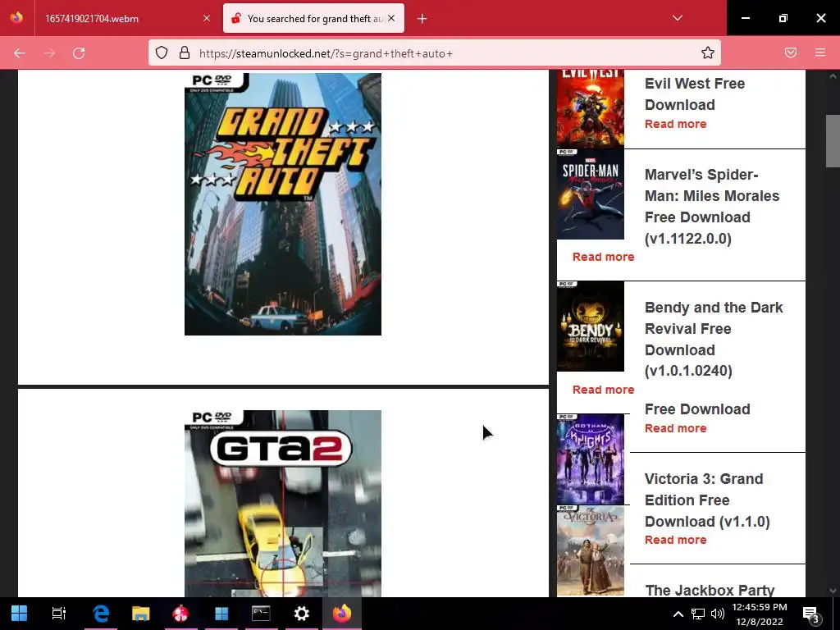
Task: Close the 1657419021704.webm tab
Action: 207,18
